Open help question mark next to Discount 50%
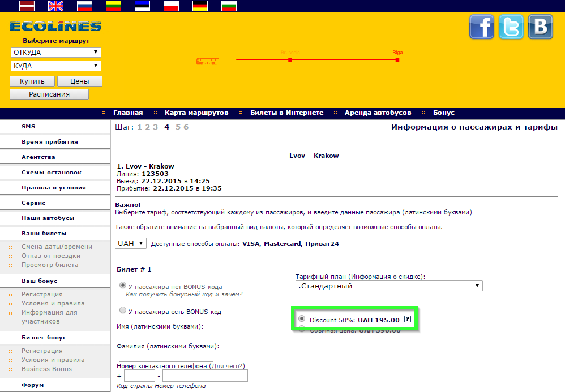 pos(408,319)
